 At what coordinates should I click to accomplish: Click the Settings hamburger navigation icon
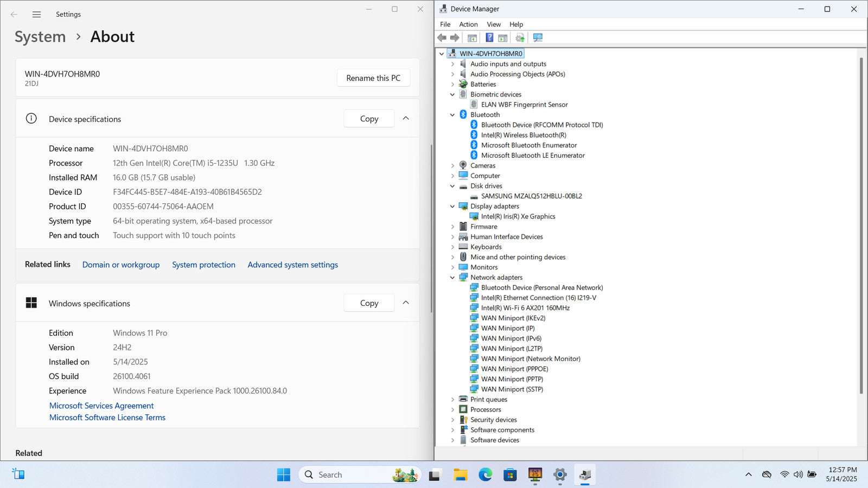(x=36, y=15)
